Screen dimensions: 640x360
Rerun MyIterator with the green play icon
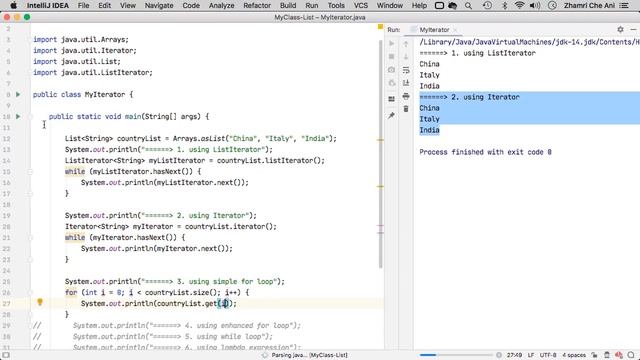tap(391, 43)
